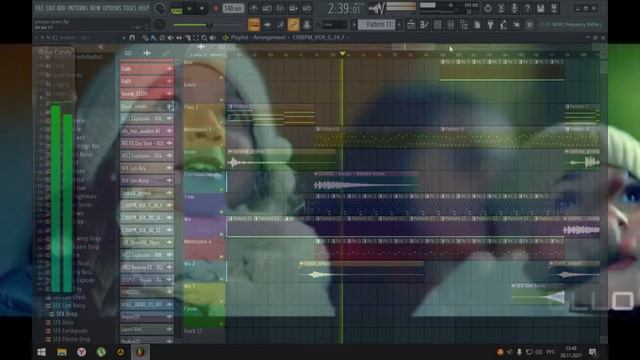Click the save project icon
The width and height of the screenshot is (640, 360).
pyautogui.click(x=540, y=8)
